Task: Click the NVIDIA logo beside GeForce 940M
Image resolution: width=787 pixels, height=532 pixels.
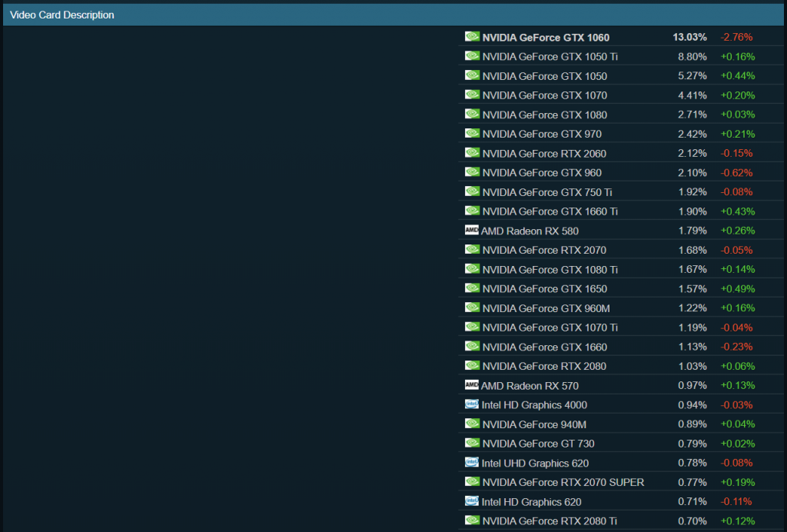Action: (x=472, y=424)
